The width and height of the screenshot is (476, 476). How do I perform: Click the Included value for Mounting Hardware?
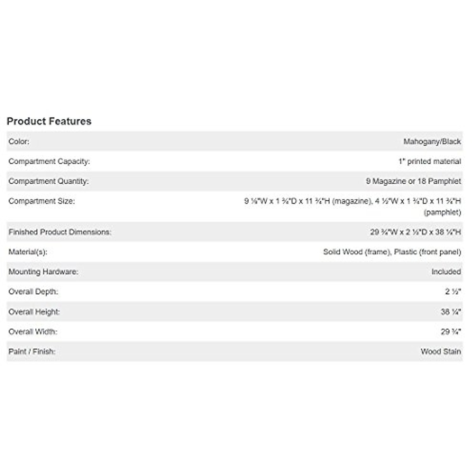(446, 272)
